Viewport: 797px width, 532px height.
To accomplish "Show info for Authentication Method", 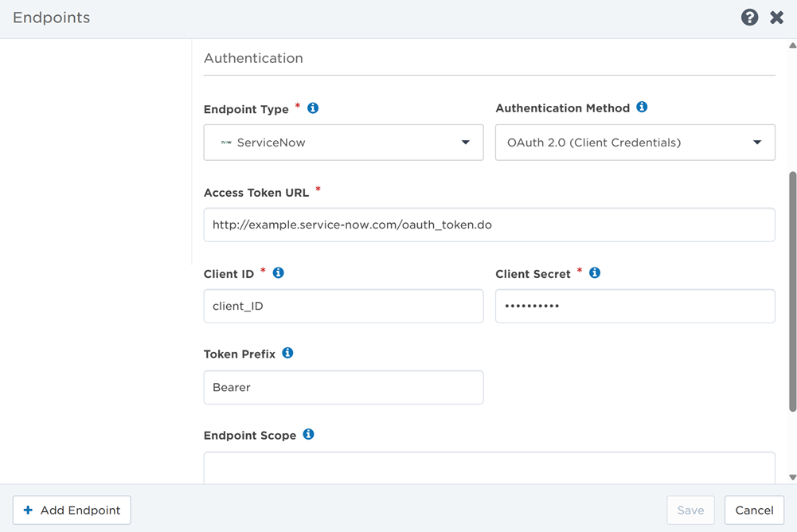I will tap(642, 108).
